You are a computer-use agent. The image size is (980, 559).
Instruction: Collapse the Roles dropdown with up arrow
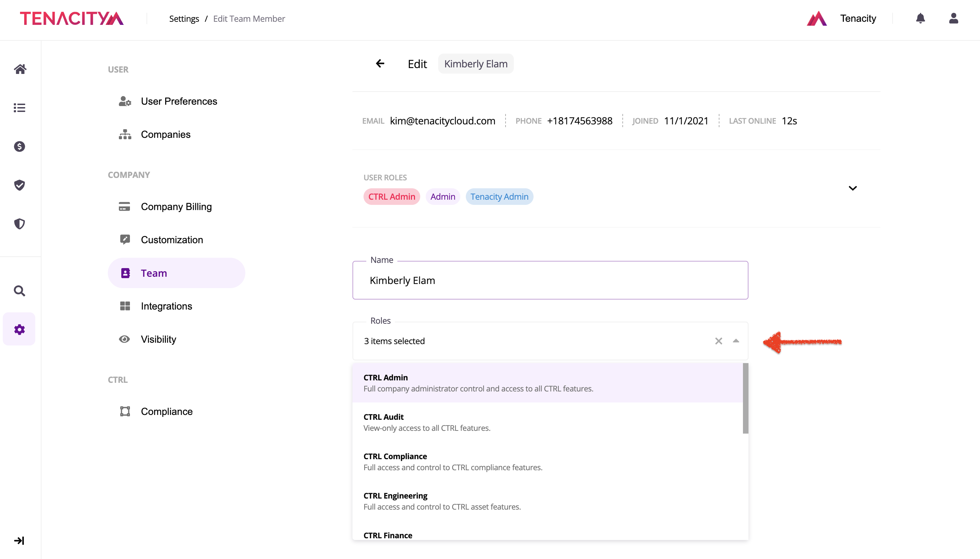pyautogui.click(x=736, y=341)
